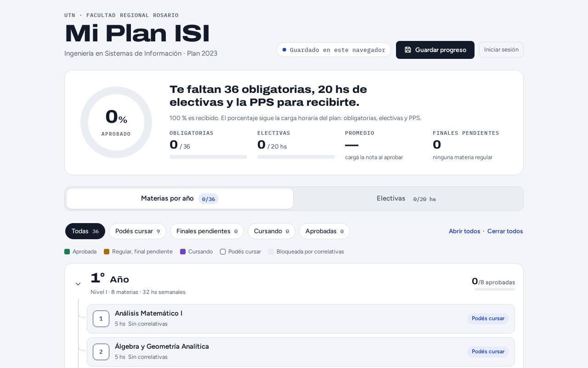Click the 1° Año approved progress bar
The width and height of the screenshot is (588, 368).
[495, 289]
